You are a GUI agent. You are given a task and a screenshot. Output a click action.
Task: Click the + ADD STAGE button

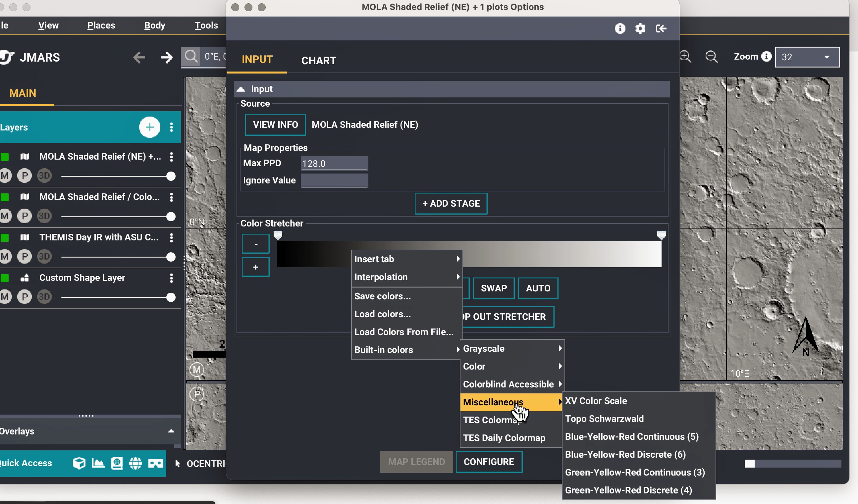click(451, 204)
